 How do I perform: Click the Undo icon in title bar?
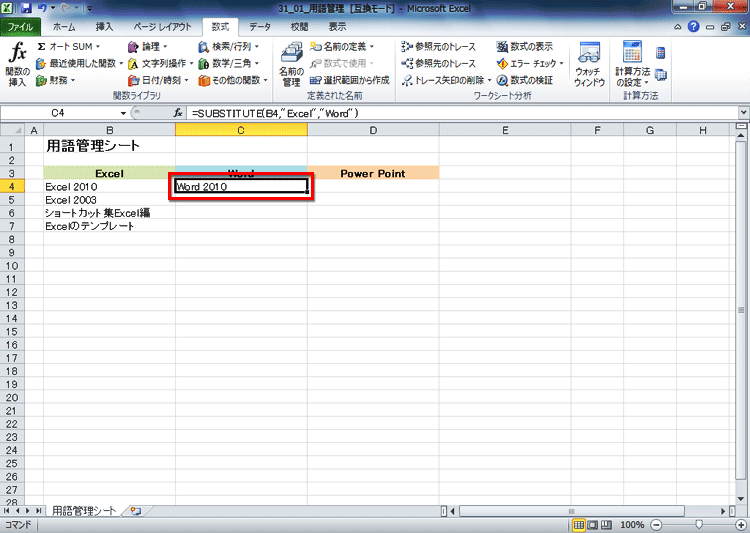click(41, 8)
